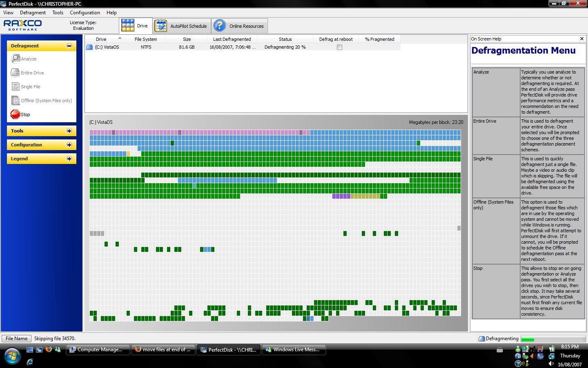The image size is (588, 368).
Task: Sort by the % Fragmented column header
Action: 379,39
